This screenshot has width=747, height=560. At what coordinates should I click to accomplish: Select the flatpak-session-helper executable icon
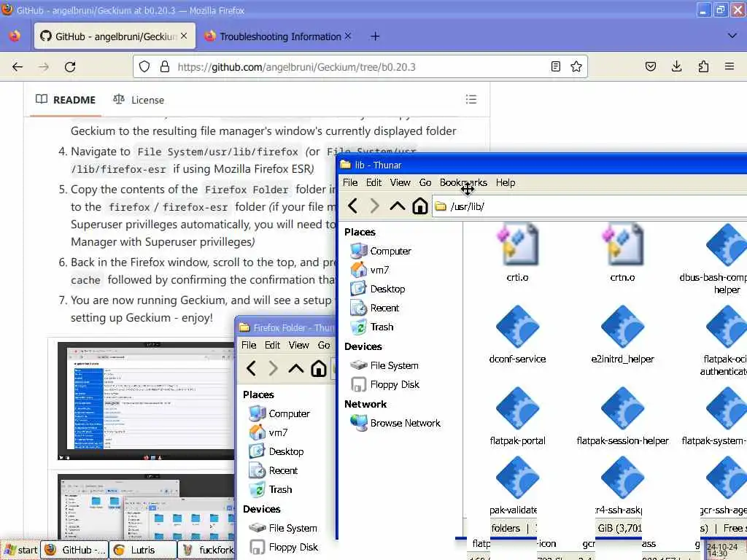pyautogui.click(x=622, y=409)
